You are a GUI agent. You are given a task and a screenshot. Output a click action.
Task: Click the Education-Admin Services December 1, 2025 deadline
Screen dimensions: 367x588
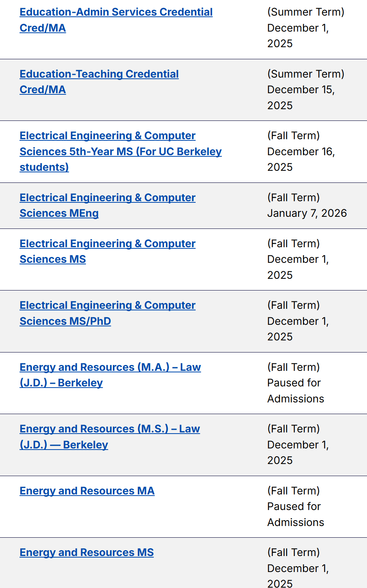click(x=298, y=28)
